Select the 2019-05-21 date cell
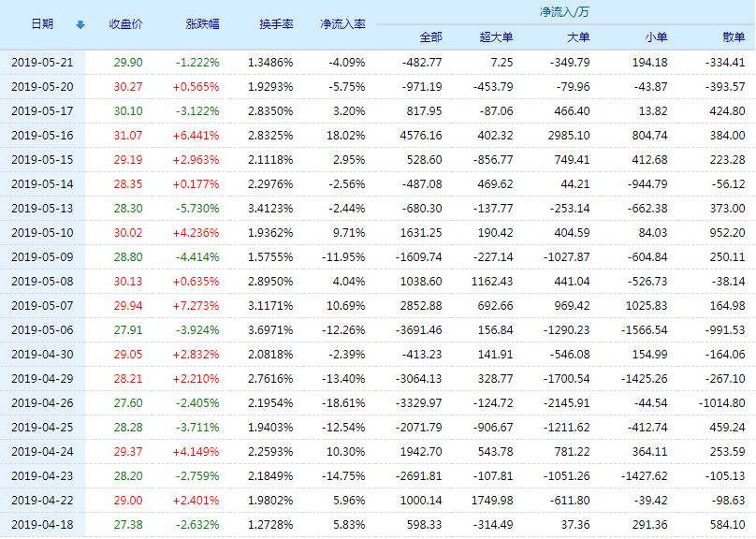The image size is (756, 539). [x=42, y=62]
